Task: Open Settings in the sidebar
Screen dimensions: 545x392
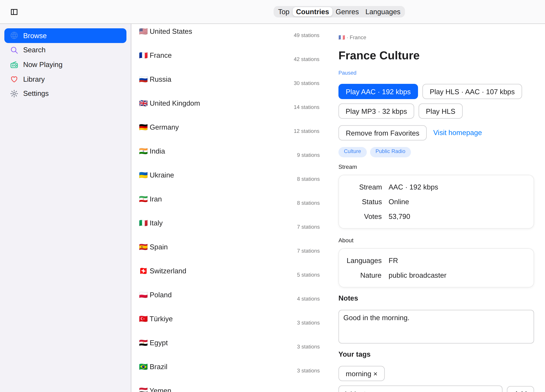Action: click(x=65, y=94)
